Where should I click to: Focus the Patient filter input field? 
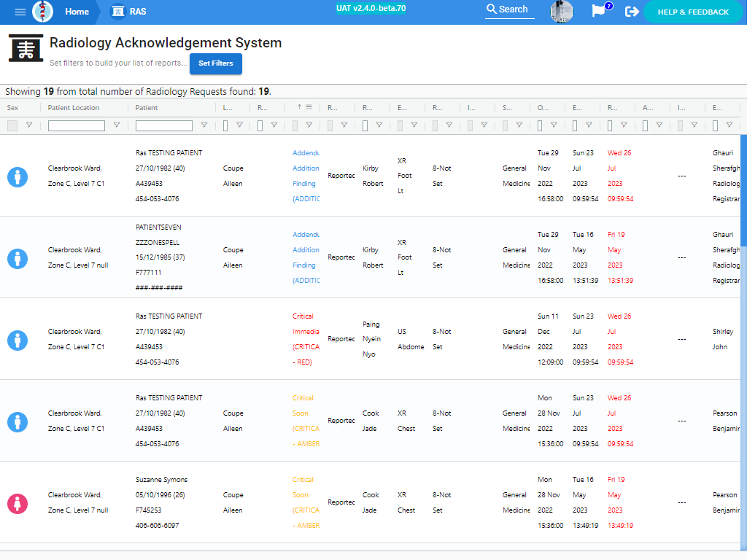(164, 125)
